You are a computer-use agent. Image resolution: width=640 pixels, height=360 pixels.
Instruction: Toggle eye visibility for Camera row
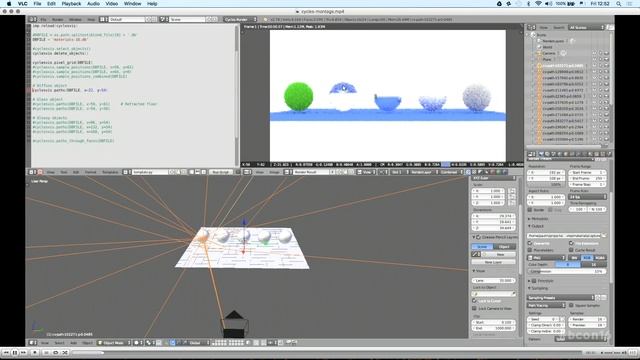click(595, 53)
